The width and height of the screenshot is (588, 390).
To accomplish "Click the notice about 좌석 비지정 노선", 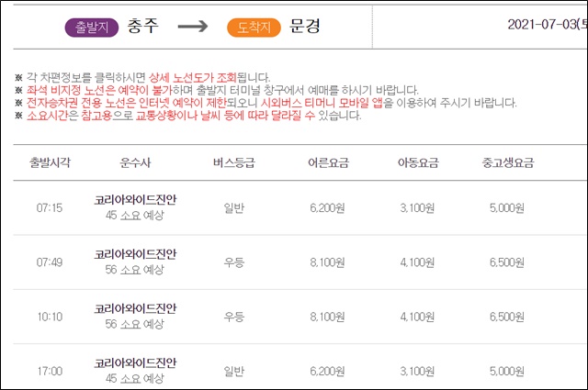I will tap(217, 90).
